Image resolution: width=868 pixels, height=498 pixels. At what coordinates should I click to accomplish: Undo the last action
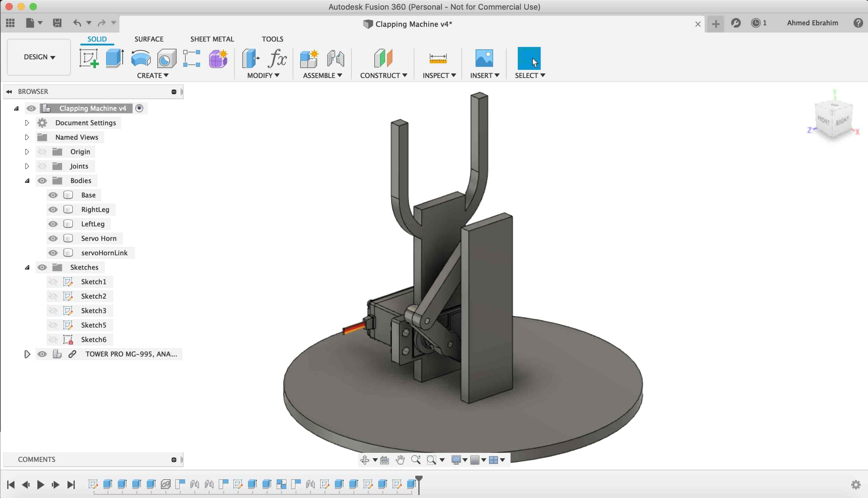(77, 23)
